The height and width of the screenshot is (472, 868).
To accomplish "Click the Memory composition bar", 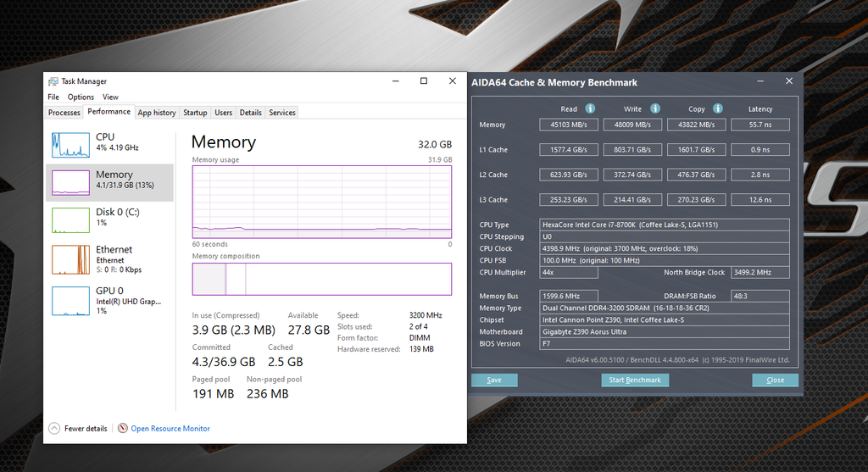I will coord(322,279).
